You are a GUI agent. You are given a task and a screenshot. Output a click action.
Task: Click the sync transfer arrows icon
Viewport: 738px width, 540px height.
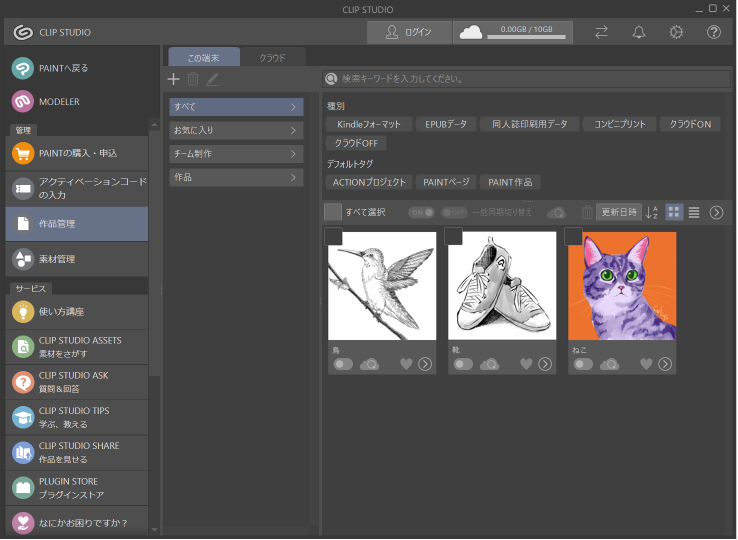601,32
